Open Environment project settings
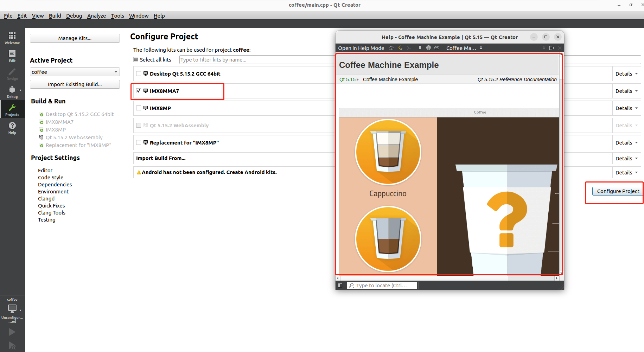 53,191
